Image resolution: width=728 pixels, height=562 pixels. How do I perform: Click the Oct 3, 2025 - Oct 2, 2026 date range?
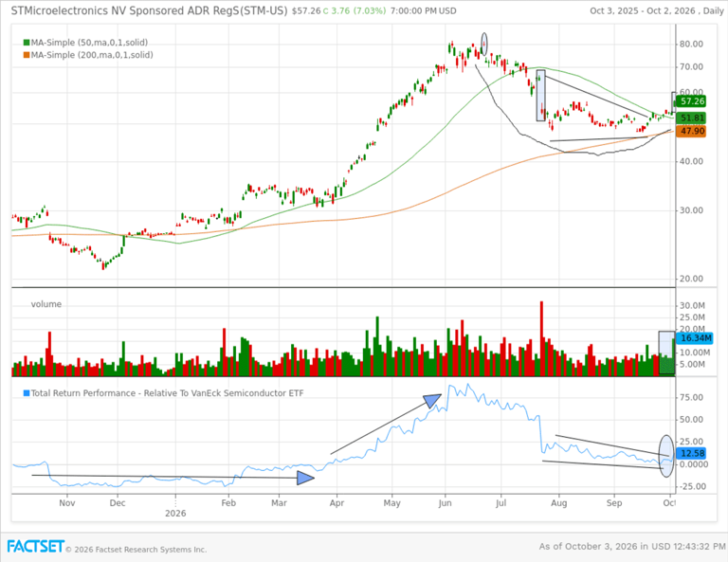[656, 10]
